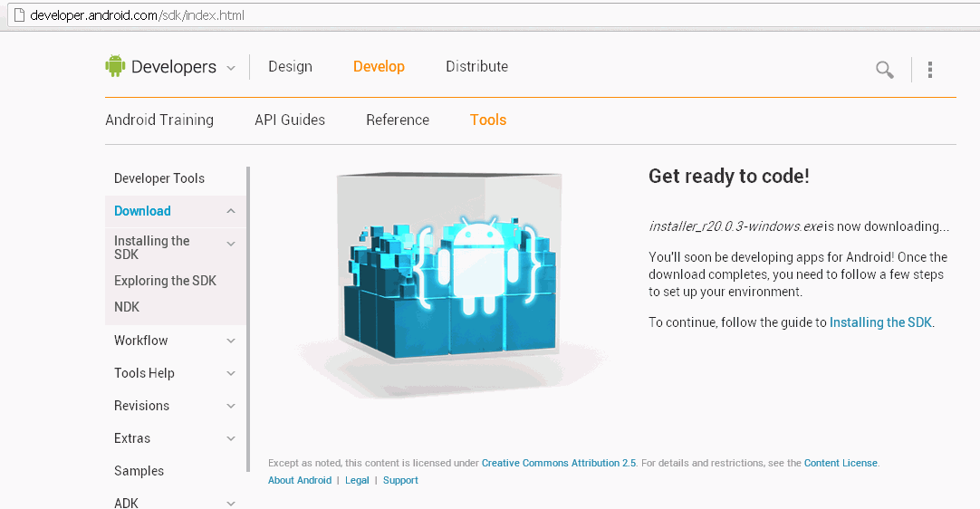Viewport: 980px width, 509px height.
Task: Open the Design top navigation tab
Action: [290, 66]
